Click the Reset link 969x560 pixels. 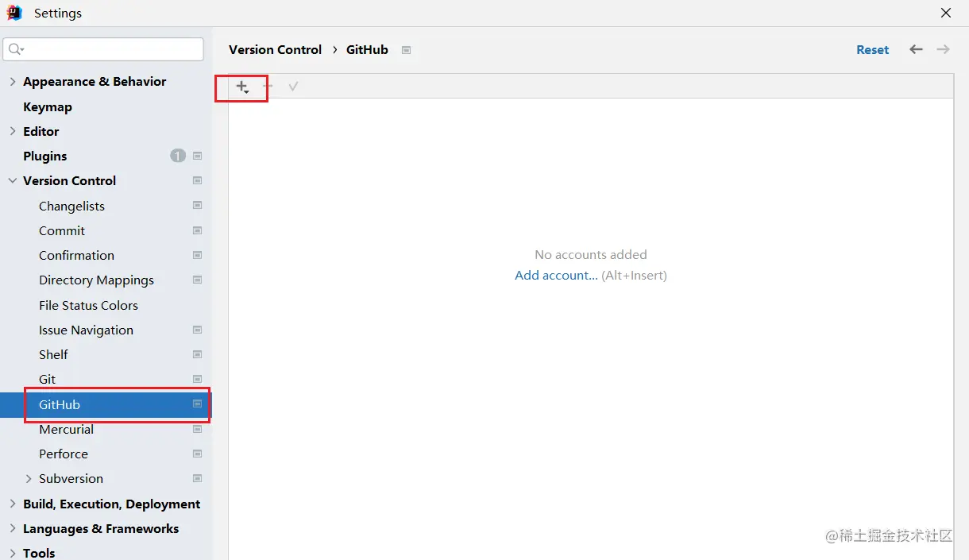tap(872, 49)
